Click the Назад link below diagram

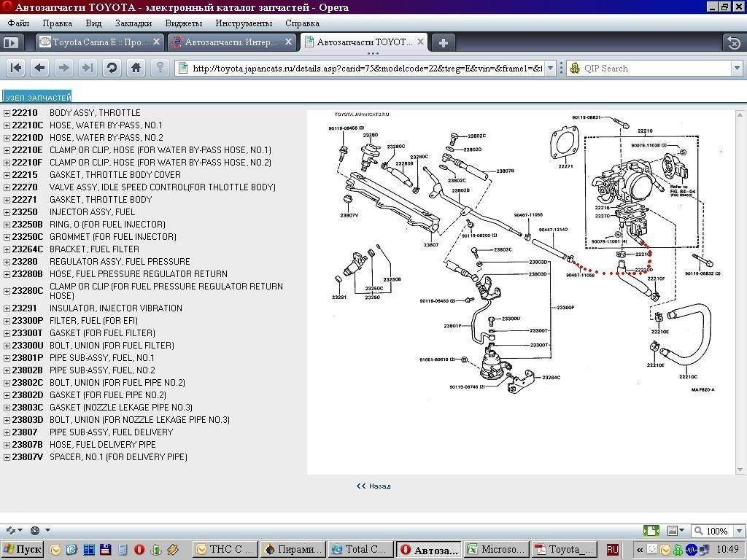[373, 486]
